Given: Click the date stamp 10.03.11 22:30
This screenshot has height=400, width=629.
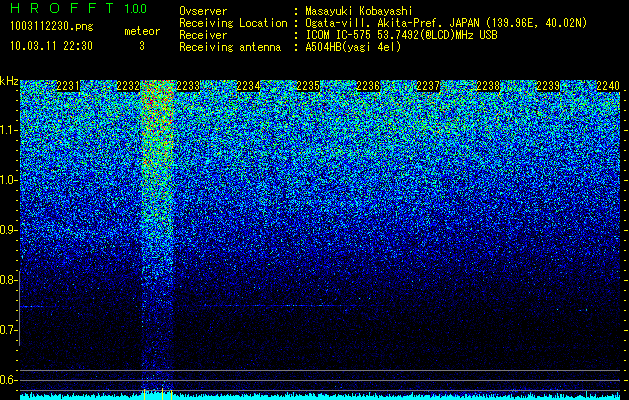Looking at the screenshot, I should (x=51, y=46).
